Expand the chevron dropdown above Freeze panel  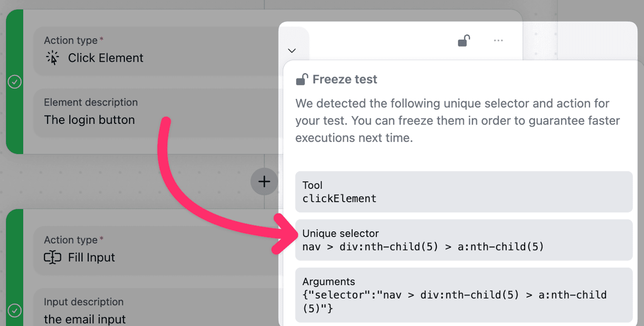[292, 50]
